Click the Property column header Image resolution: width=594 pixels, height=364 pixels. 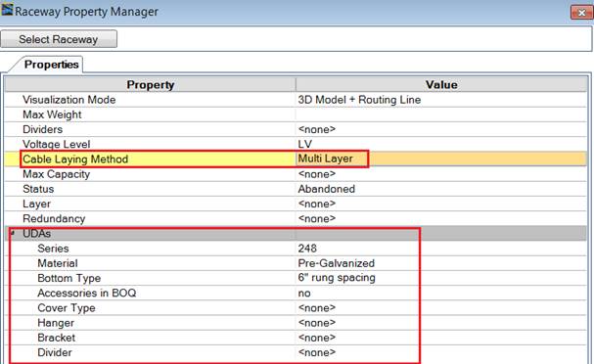click(x=151, y=84)
